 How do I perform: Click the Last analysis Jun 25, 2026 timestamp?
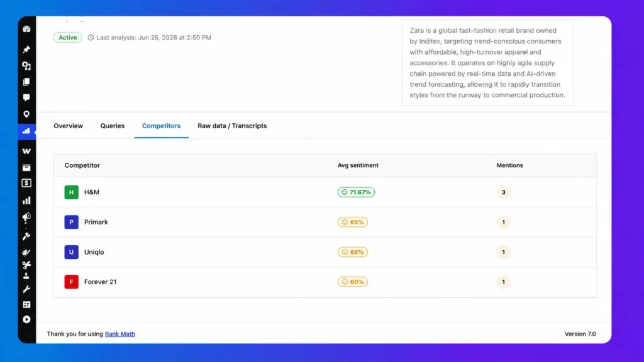(154, 37)
